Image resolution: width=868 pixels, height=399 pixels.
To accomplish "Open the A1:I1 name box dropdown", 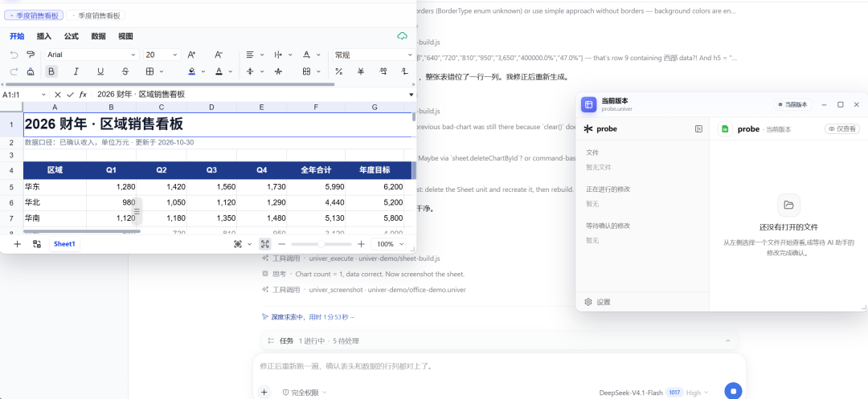I will 43,95.
